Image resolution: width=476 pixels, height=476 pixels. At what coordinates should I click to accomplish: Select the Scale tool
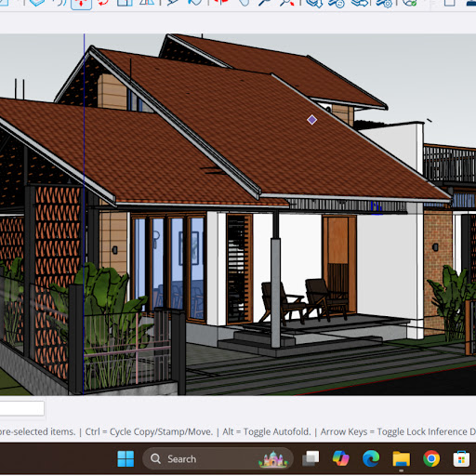(126, 3)
